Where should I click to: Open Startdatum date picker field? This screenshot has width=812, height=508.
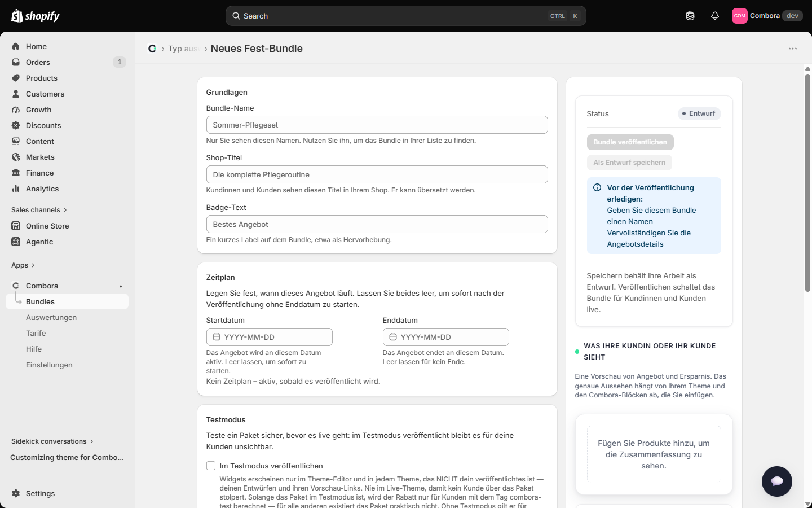pos(270,337)
